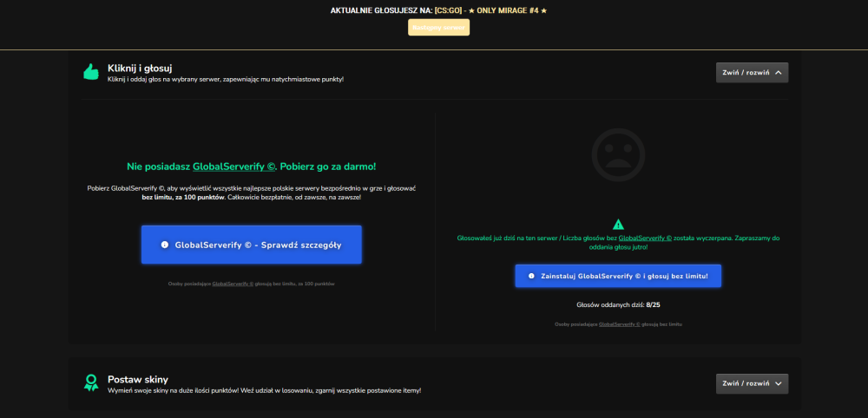
Task: Click the 'Wymień swoje skiny' description text
Action: 264,390
